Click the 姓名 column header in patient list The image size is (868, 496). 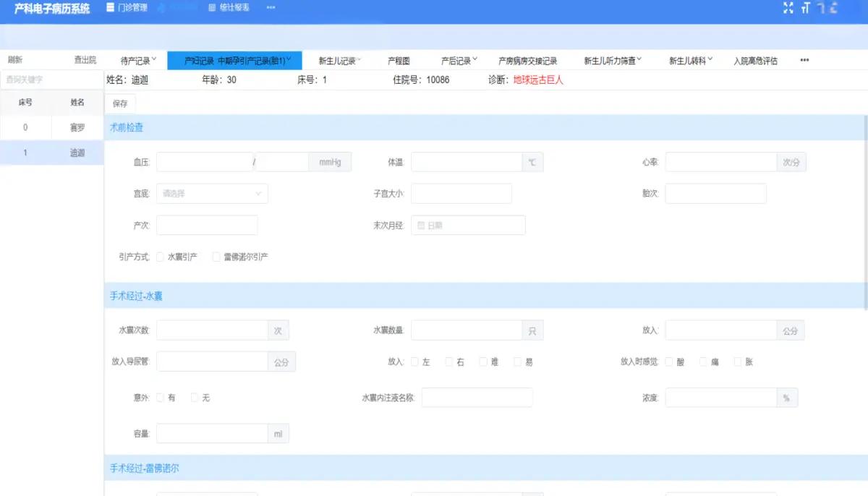(77, 103)
